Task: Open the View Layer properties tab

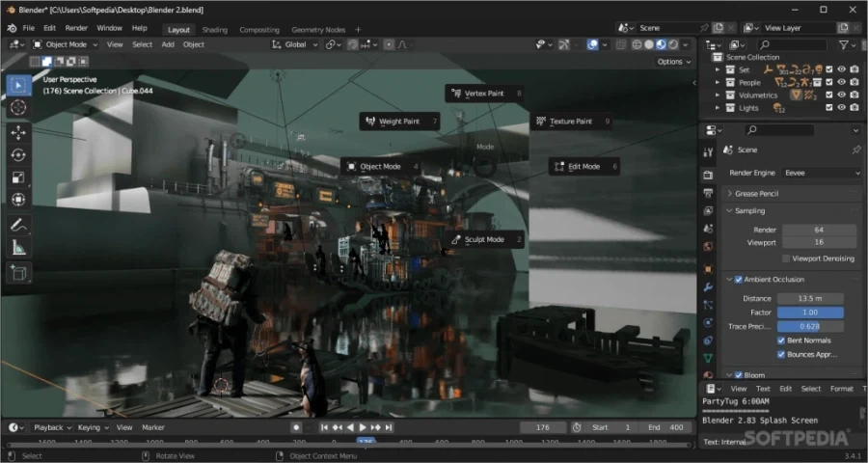Action: coord(708,211)
